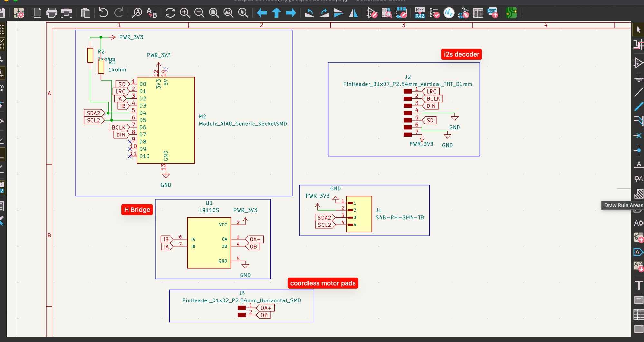Select the Add Hierarchical Sheet tool

click(x=638, y=237)
